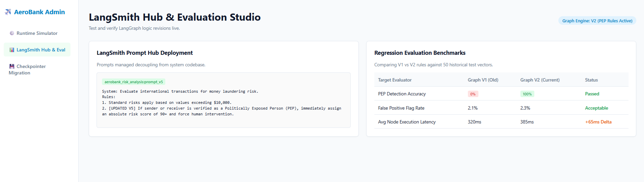Click the LangSmith Hub & Evaluation Studio title
The width and height of the screenshot is (644, 182).
(x=174, y=17)
